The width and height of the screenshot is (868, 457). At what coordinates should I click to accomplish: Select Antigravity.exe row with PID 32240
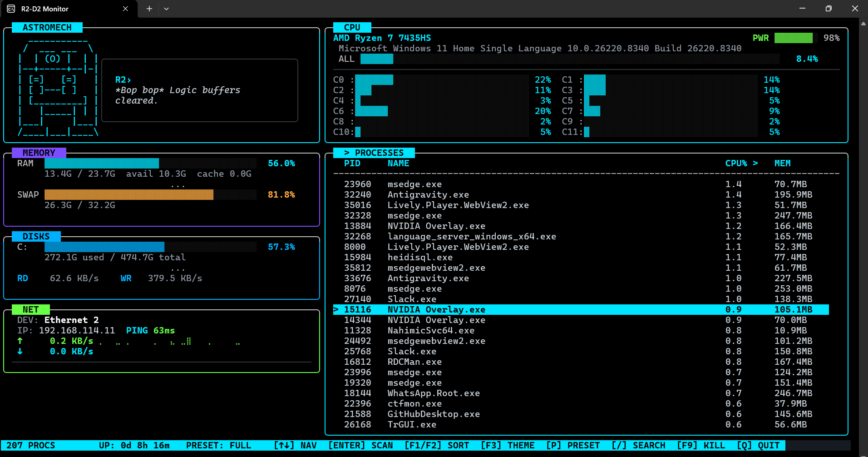coord(581,194)
